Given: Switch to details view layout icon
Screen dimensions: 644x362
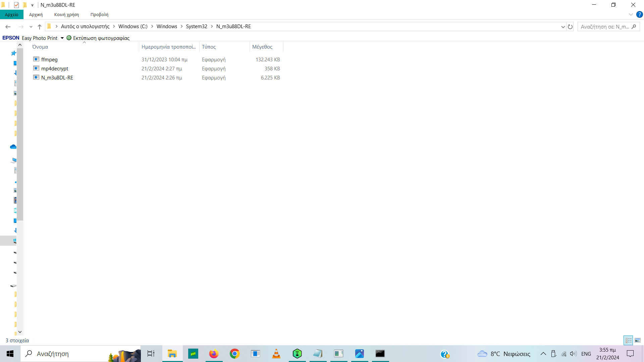Looking at the screenshot, I should click(628, 340).
